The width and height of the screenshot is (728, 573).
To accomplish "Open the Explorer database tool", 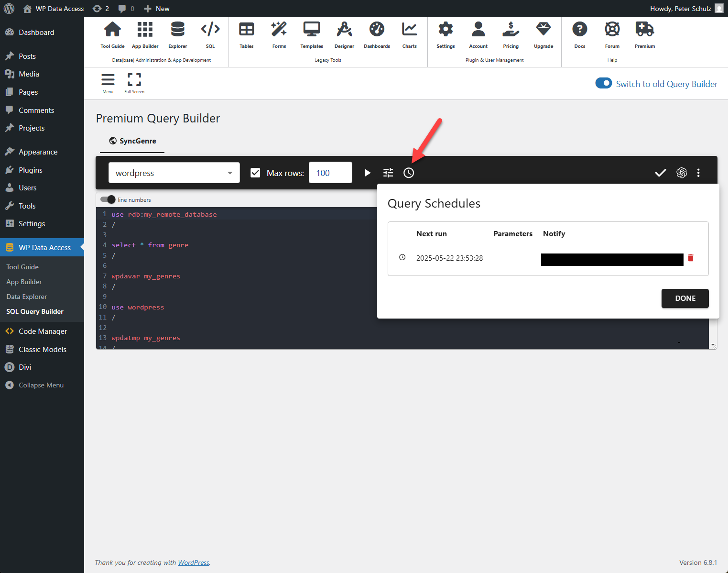I will tap(177, 35).
